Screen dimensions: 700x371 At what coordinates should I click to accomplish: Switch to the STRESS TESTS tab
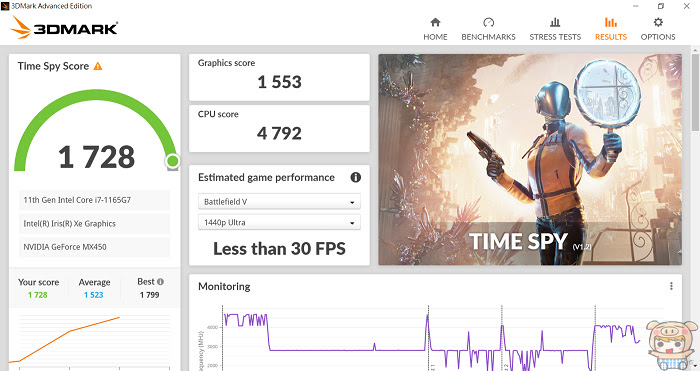[x=555, y=37]
